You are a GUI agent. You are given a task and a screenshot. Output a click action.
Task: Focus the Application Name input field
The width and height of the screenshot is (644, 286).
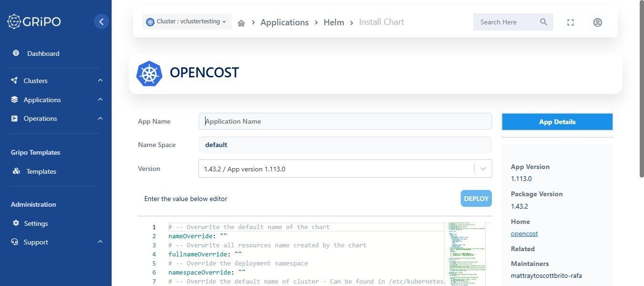coord(345,121)
